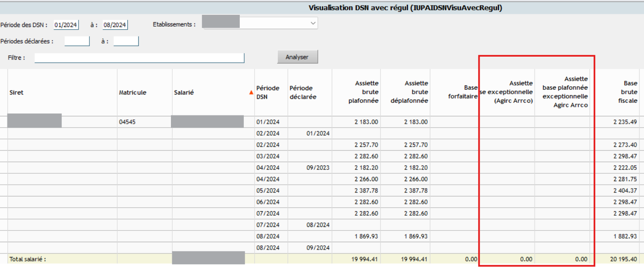Select plafonnée value 2 257.70
Screen dimensions: 644x267
click(x=366, y=145)
